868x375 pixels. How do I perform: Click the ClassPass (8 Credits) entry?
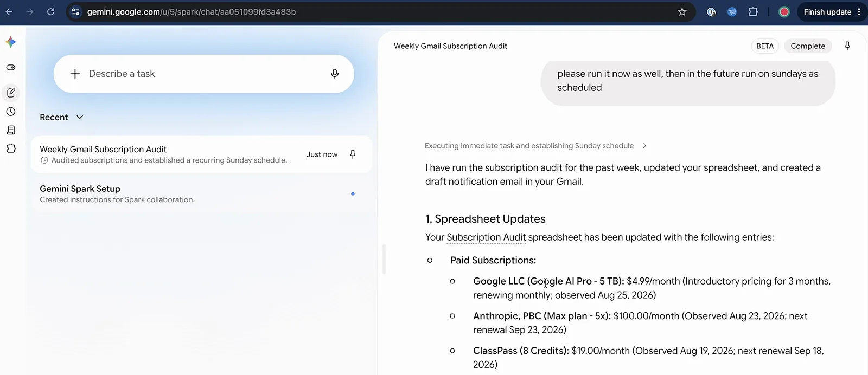[648, 358]
